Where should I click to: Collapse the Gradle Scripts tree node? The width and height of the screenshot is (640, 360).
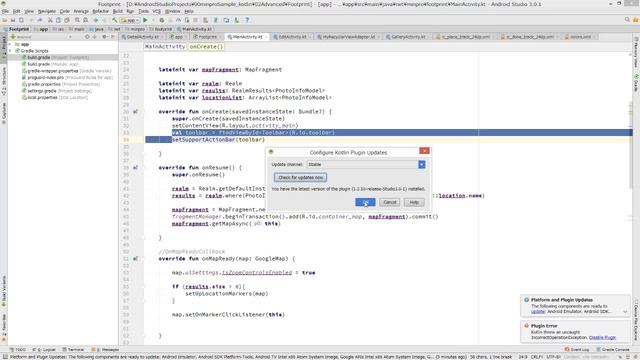coord(10,51)
